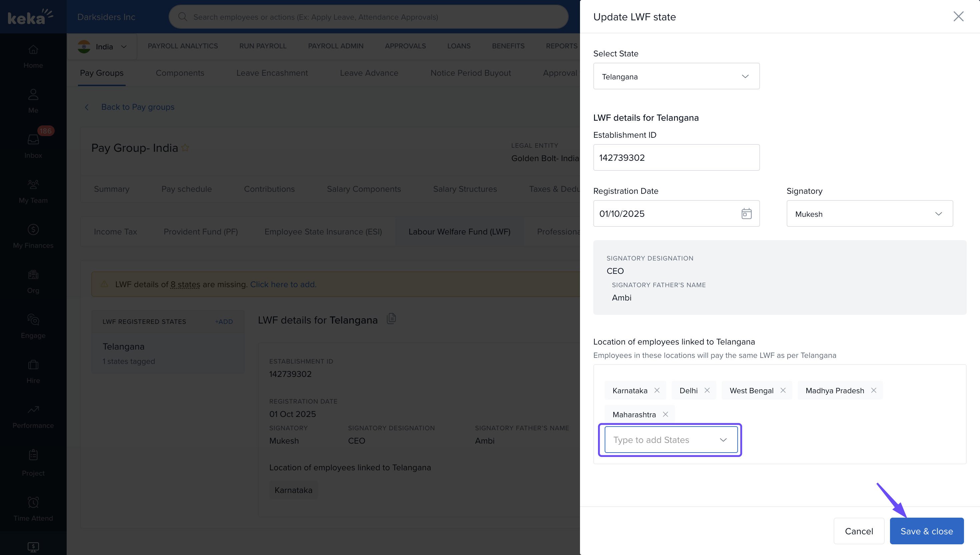Click the Save & close button
The width and height of the screenshot is (980, 555).
coord(926,531)
